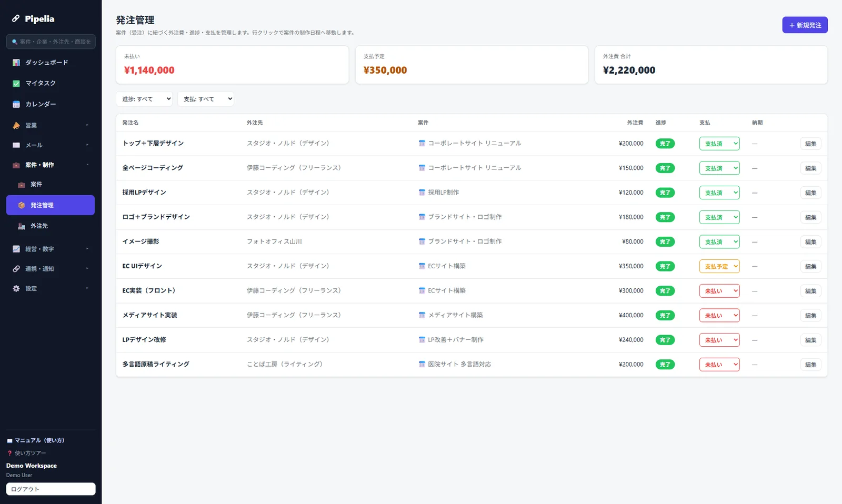Viewport: 842px width, 504px height.
Task: Expand the 経営・数字 sidebar section arrow
Action: 87,249
